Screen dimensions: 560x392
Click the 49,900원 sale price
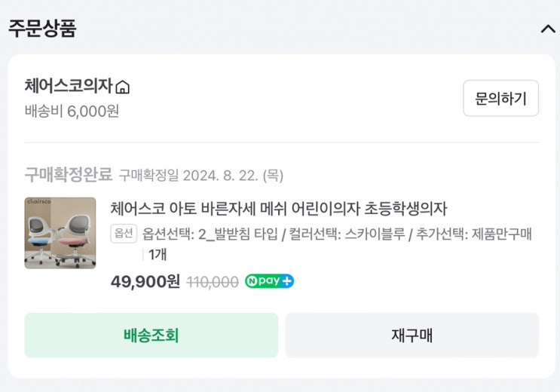pos(145,281)
